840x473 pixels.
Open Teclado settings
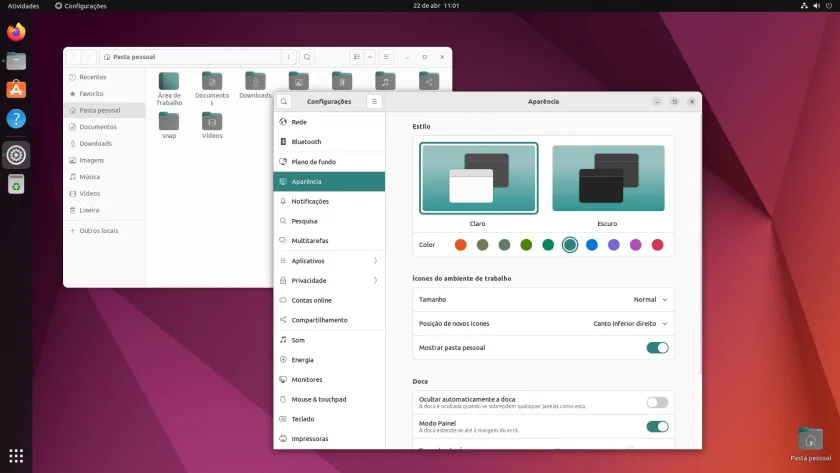(329, 419)
